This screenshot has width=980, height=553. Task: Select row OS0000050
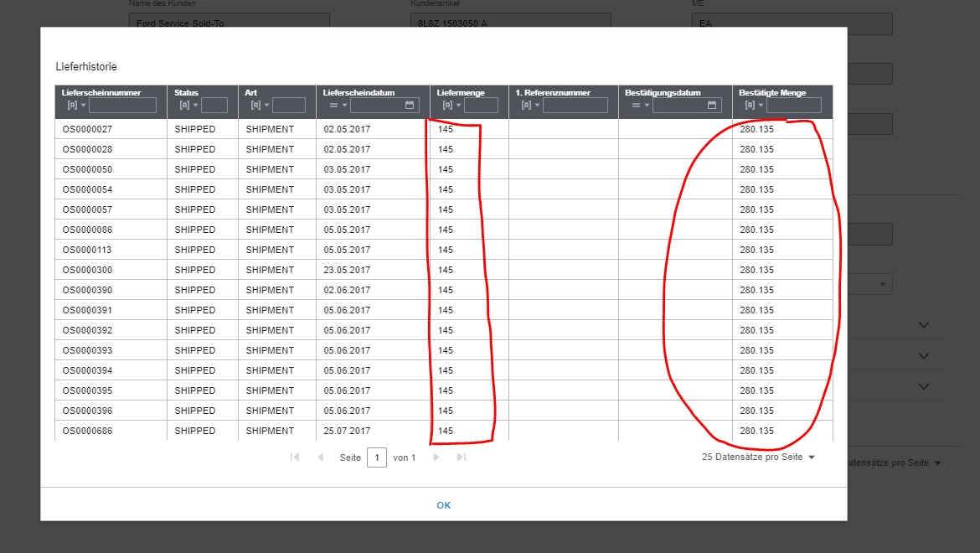point(444,169)
